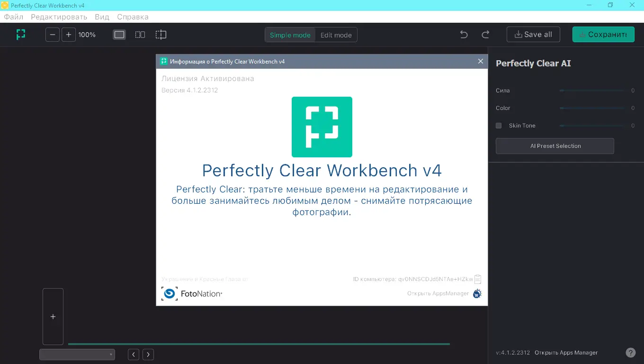Click the Save all button
This screenshot has height=364, width=644.
[x=533, y=35]
